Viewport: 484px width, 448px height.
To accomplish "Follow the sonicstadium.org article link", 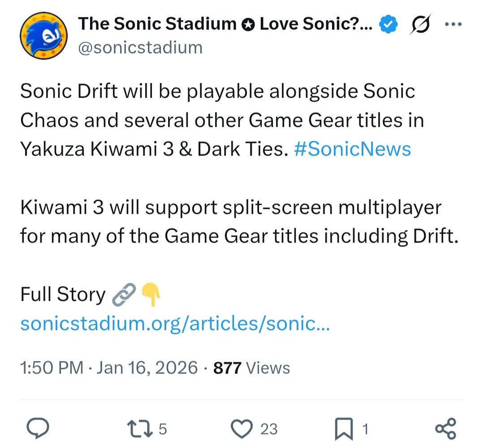I will [175, 323].
